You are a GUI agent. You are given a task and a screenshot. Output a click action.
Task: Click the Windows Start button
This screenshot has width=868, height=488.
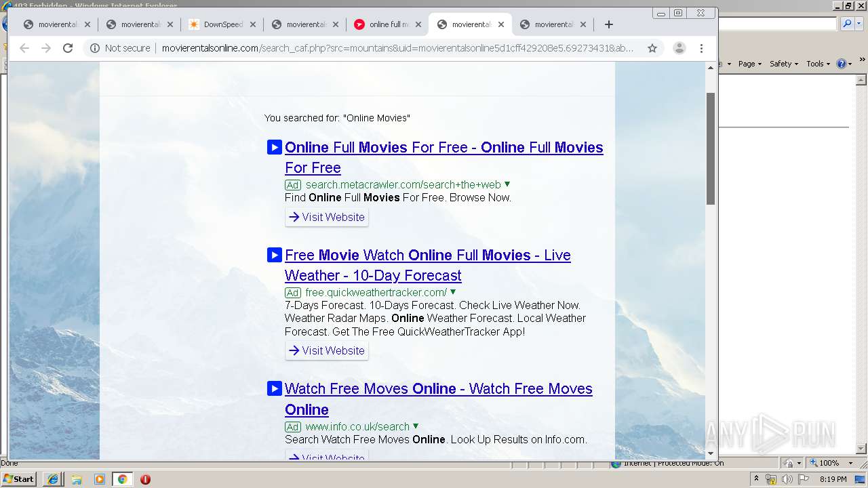[x=19, y=479]
